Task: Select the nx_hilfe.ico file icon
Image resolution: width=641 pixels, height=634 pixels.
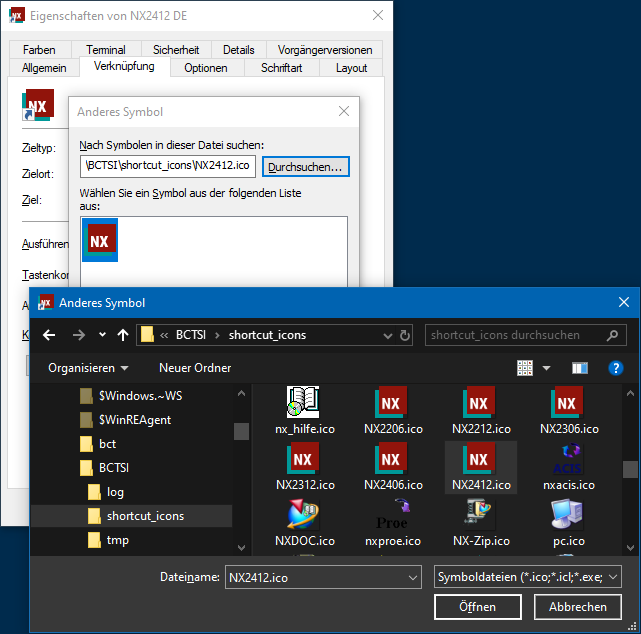Action: tap(303, 402)
